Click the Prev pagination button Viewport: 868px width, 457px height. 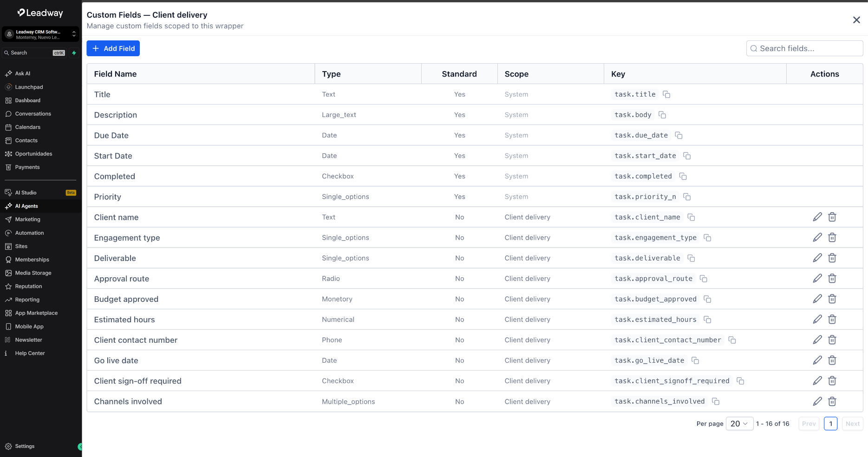pyautogui.click(x=809, y=424)
